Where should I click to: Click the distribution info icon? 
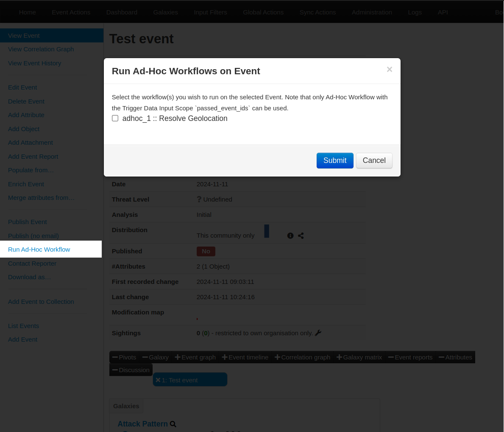pyautogui.click(x=290, y=236)
